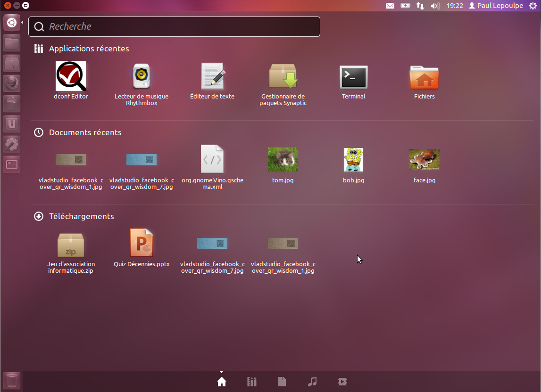Switch to the Videos lens tab
The height and width of the screenshot is (392, 541).
point(342,382)
